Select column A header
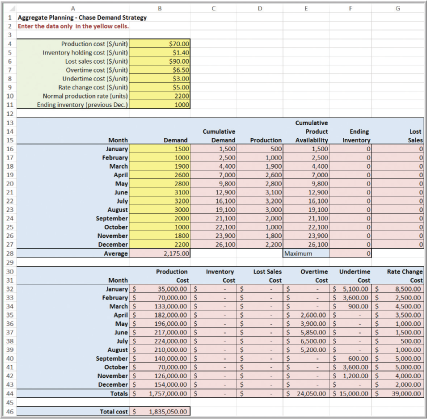Viewport: 427px width, 419px height. [73, 8]
